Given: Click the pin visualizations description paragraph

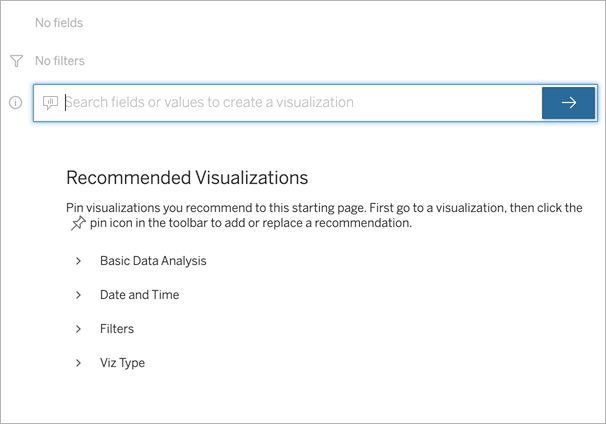Looking at the screenshot, I should pos(320,208).
